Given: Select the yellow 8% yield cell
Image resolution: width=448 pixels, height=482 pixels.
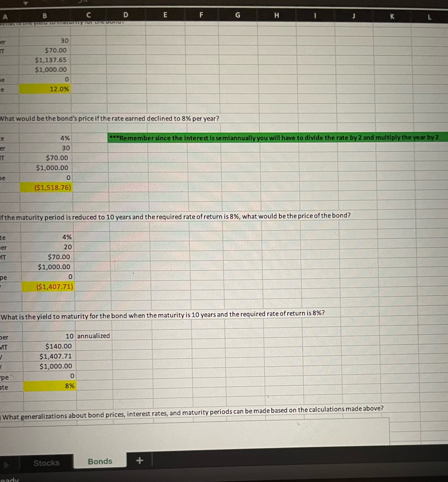Looking at the screenshot, I should click(50, 386).
